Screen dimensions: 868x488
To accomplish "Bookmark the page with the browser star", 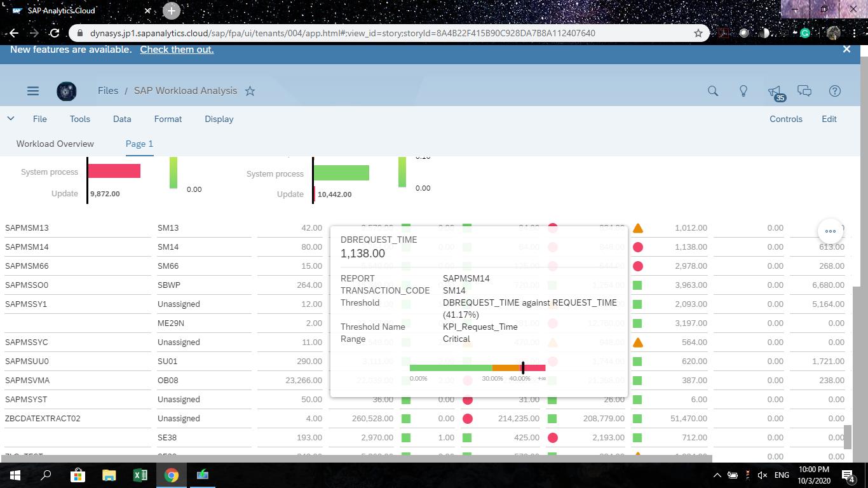I will coord(697,33).
